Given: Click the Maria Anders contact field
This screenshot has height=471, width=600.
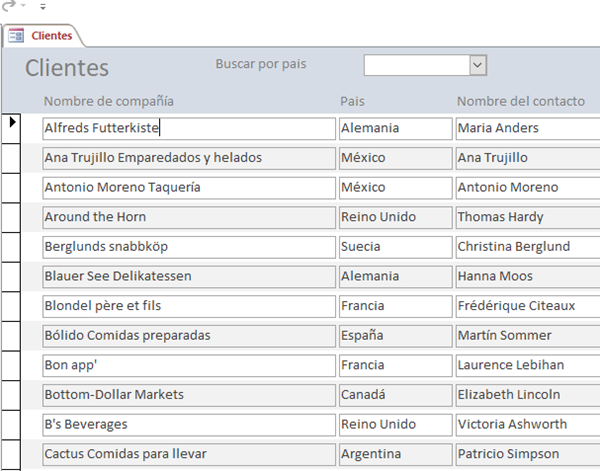Looking at the screenshot, I should pos(527,128).
